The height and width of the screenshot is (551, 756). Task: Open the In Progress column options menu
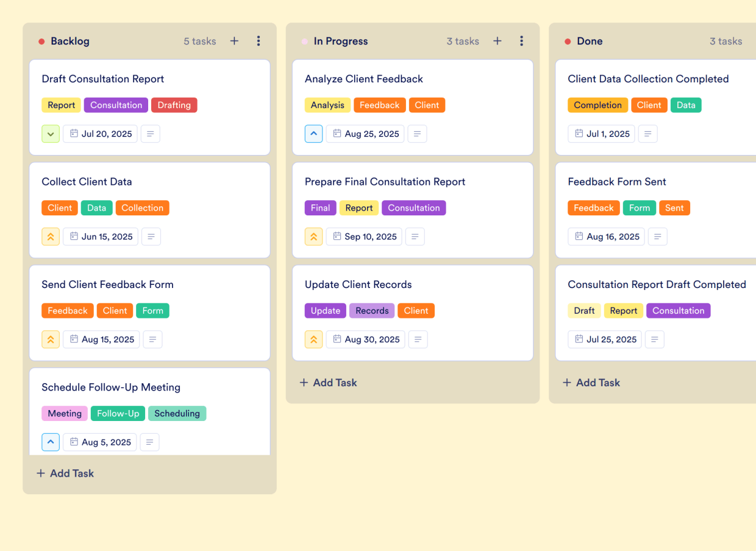(521, 41)
